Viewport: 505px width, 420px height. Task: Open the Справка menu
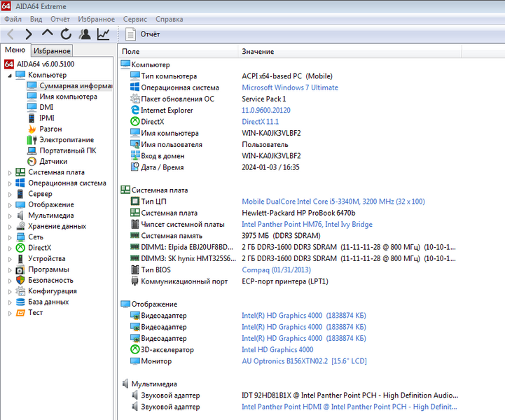[x=169, y=20]
